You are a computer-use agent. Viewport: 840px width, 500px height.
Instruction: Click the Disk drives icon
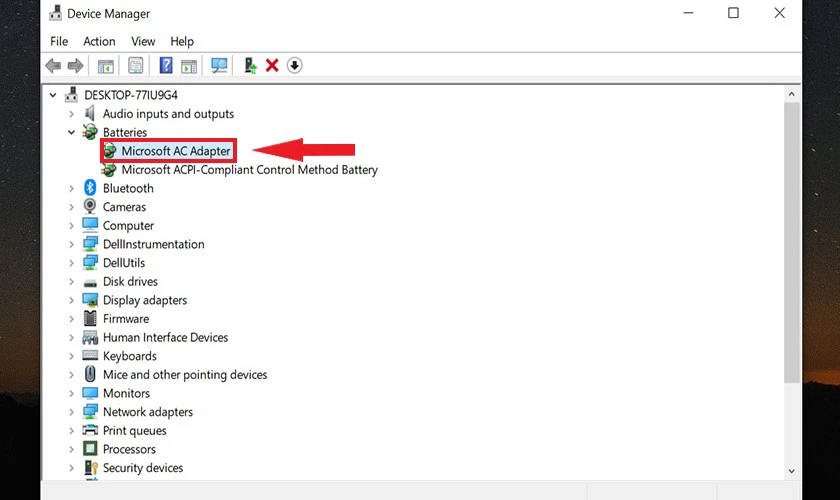(x=90, y=282)
